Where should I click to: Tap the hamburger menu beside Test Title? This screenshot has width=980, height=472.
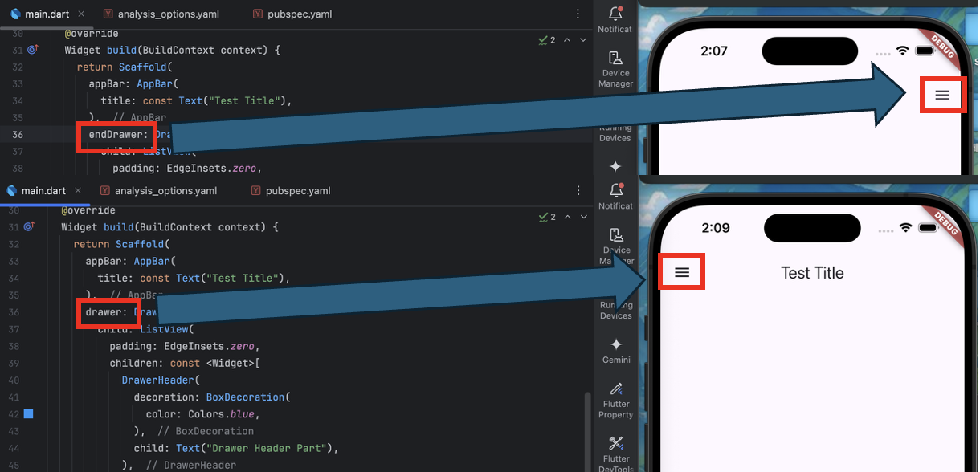pyautogui.click(x=682, y=272)
